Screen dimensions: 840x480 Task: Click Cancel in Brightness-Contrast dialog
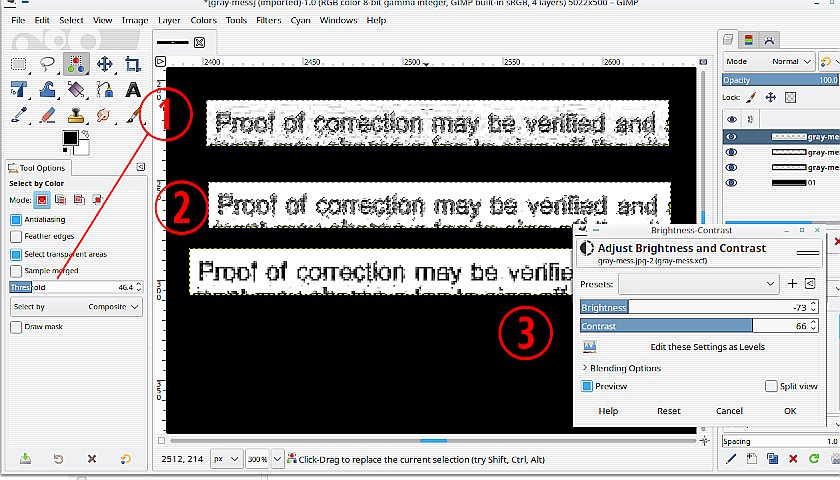click(729, 411)
